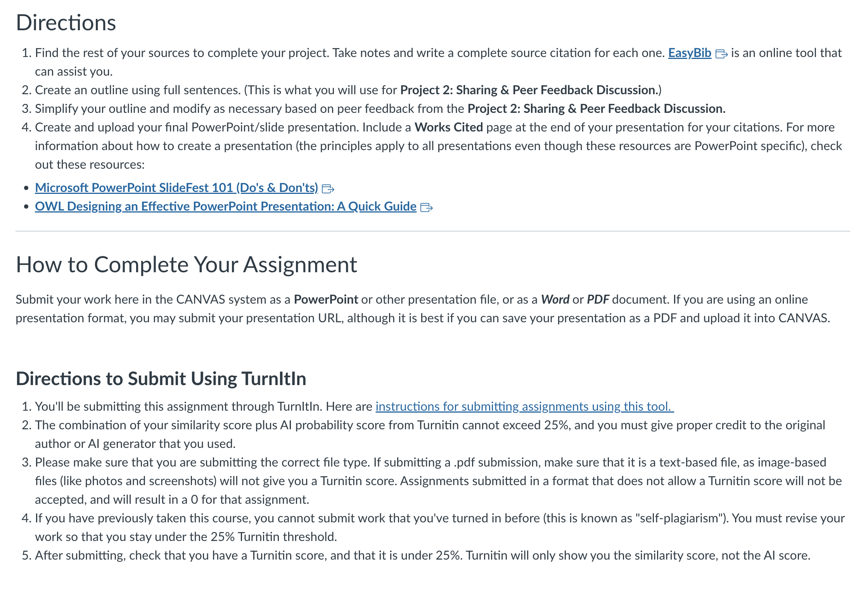The height and width of the screenshot is (591, 868).
Task: Open the EasyBib link
Action: (690, 53)
